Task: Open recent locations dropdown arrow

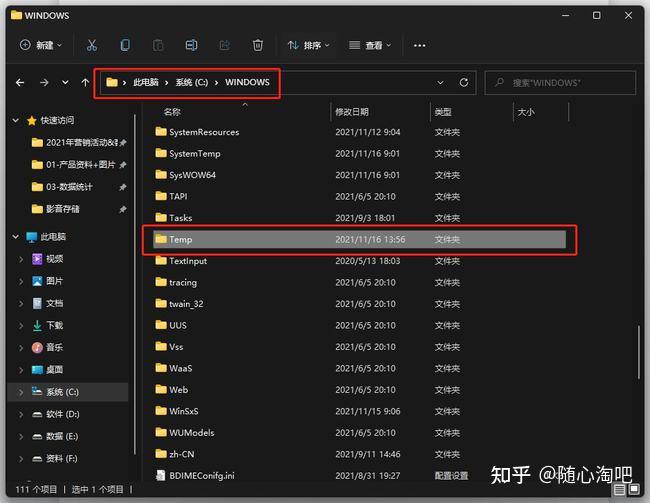Action: coord(65,83)
